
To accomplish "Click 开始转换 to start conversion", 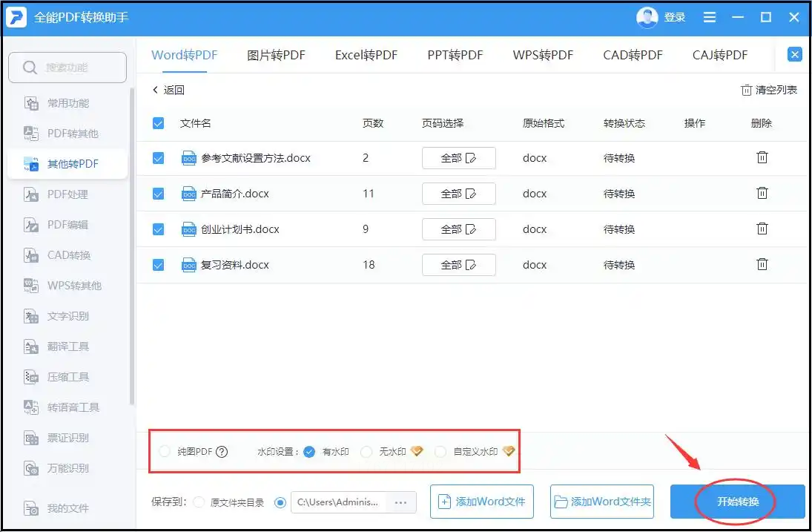I will tap(737, 502).
